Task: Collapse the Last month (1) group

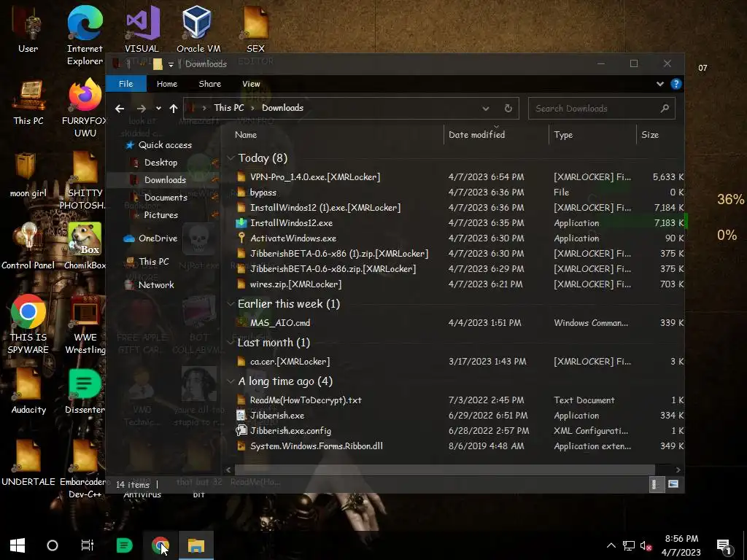Action: (231, 343)
